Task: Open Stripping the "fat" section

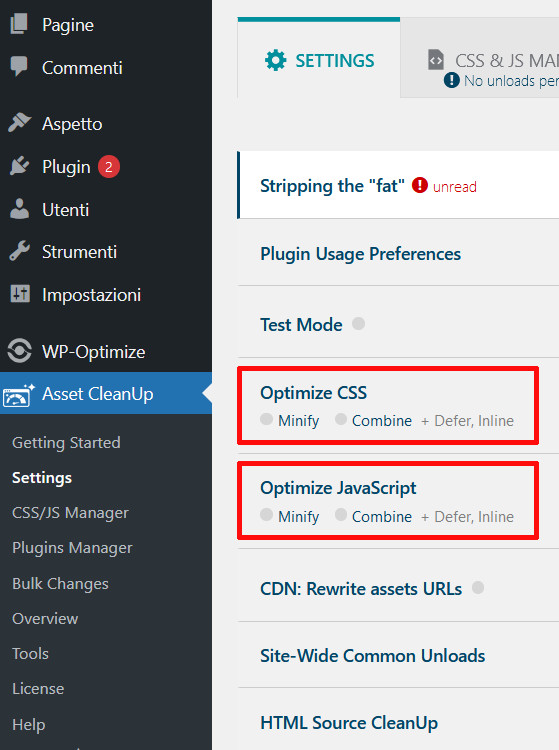Action: [x=398, y=185]
